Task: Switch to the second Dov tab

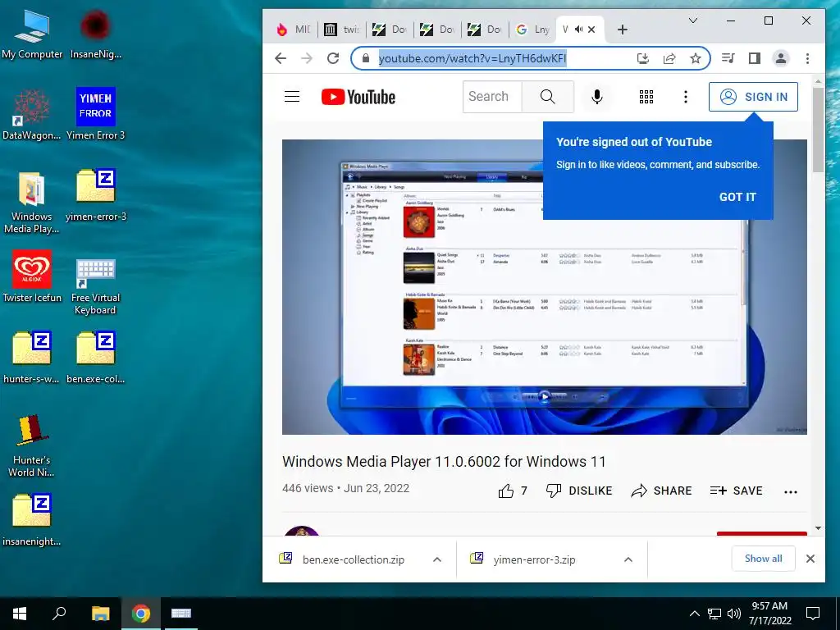Action: 437,30
